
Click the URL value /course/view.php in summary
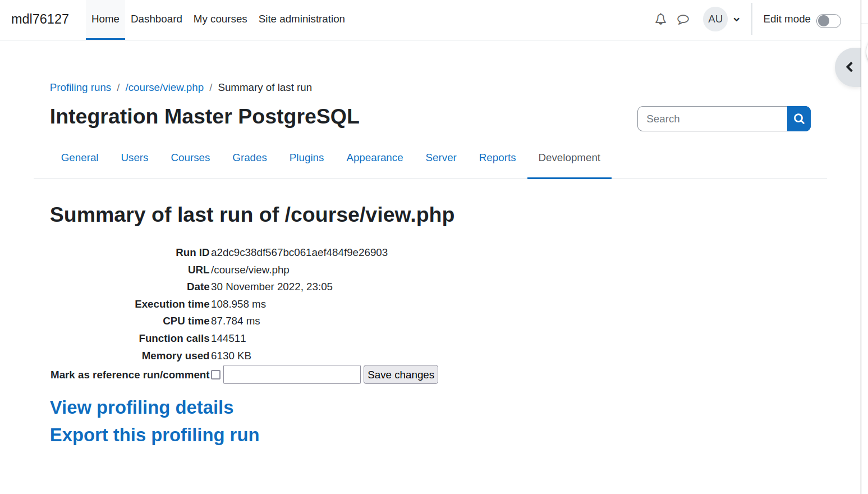pos(250,270)
